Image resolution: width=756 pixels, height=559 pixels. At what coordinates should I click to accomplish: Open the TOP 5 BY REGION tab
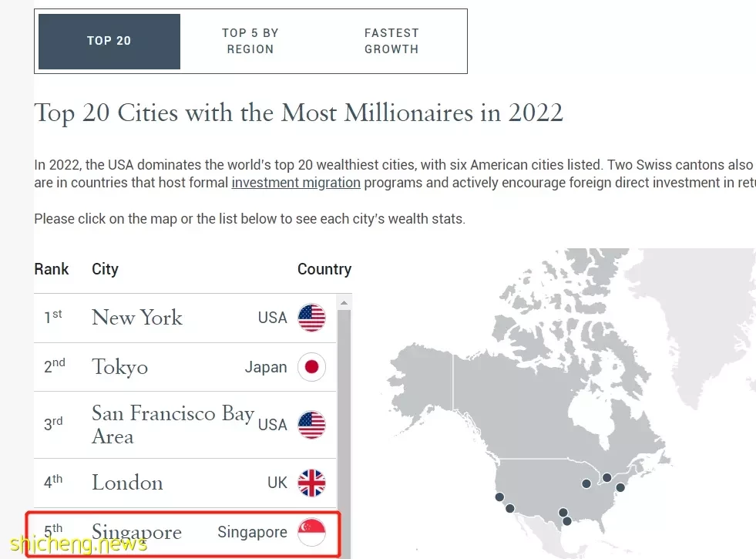tap(250, 41)
